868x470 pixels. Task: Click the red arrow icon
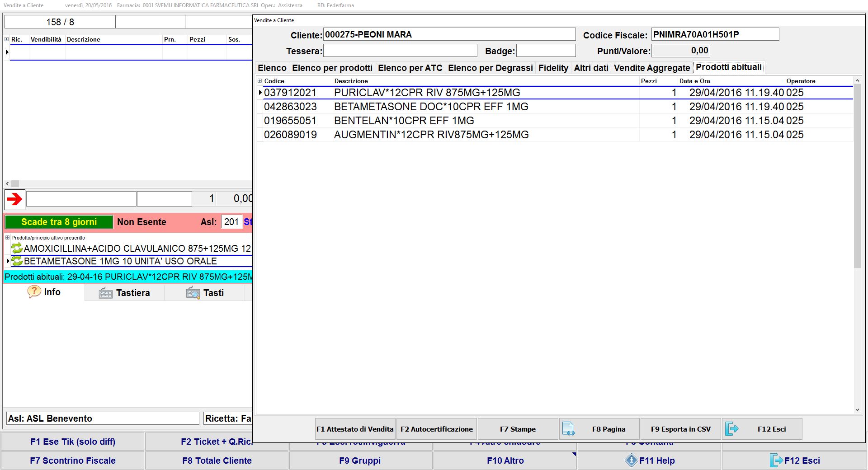click(x=14, y=199)
